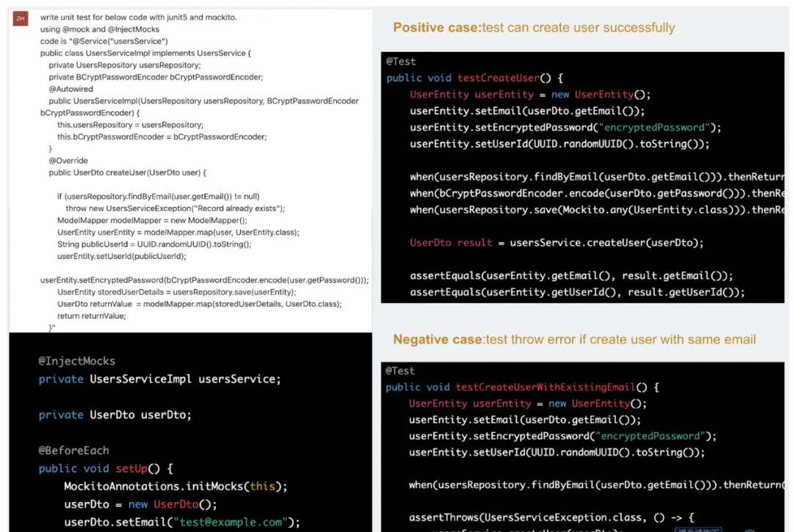The width and height of the screenshot is (793, 532).
Task: Select 'MockitoAnnotations.initMocks(this);'
Action: point(175,487)
